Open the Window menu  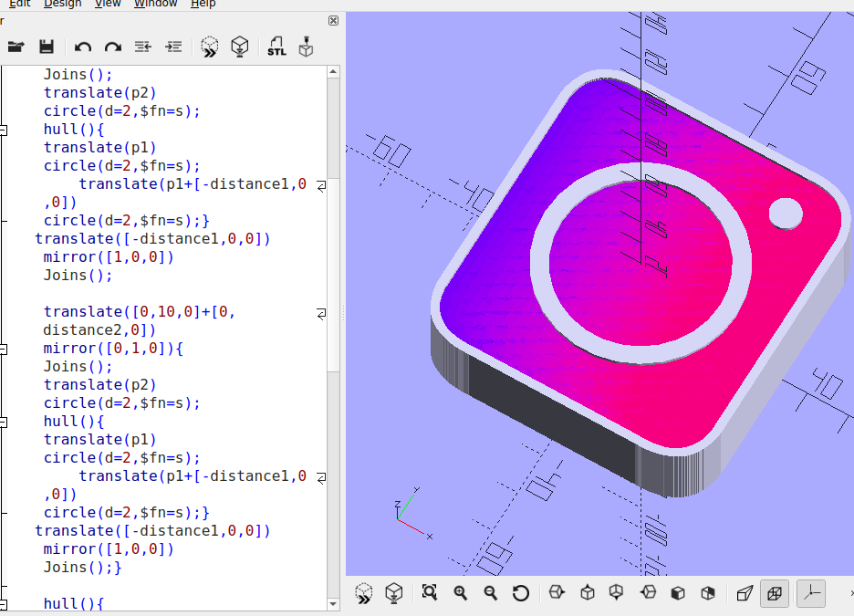(x=156, y=4)
